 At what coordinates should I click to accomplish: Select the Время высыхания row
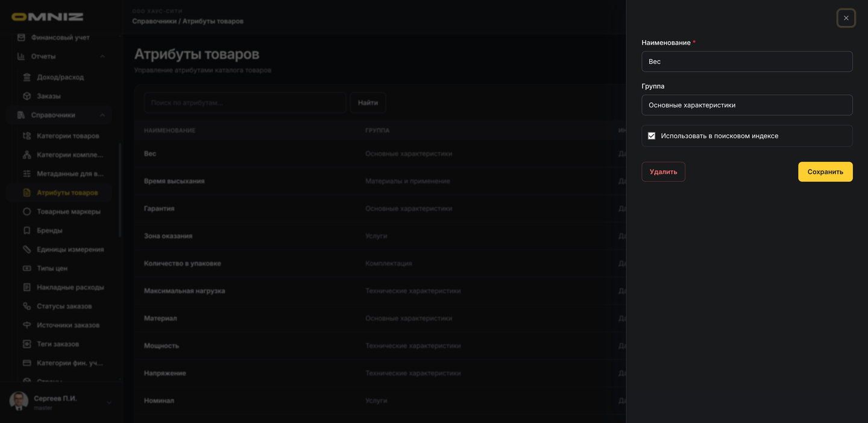point(380,181)
